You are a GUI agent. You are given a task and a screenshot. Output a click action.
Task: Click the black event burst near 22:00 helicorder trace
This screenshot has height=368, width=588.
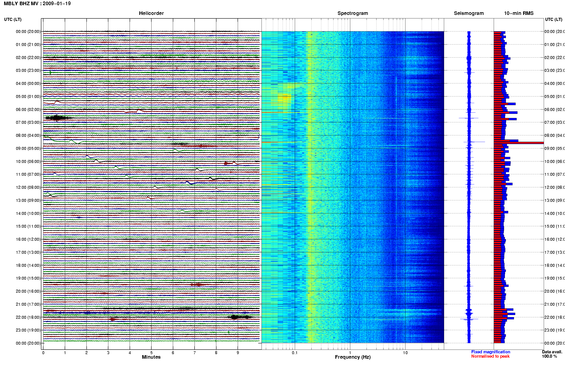[x=239, y=317]
